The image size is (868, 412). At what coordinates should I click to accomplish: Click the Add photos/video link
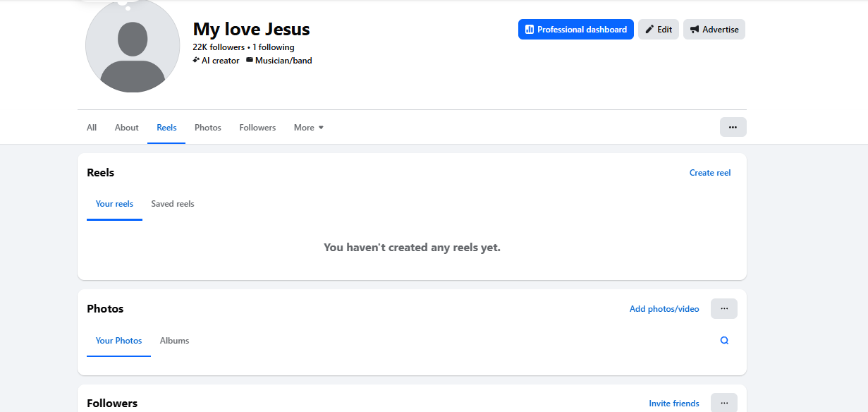point(664,309)
